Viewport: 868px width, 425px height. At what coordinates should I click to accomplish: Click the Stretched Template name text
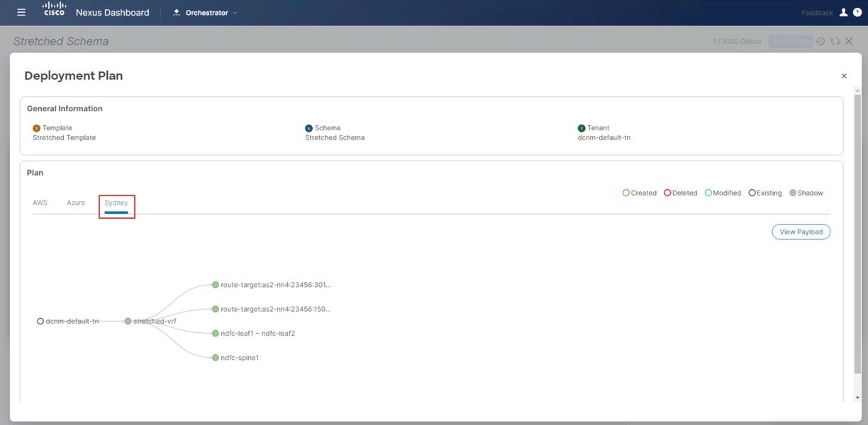pos(64,137)
